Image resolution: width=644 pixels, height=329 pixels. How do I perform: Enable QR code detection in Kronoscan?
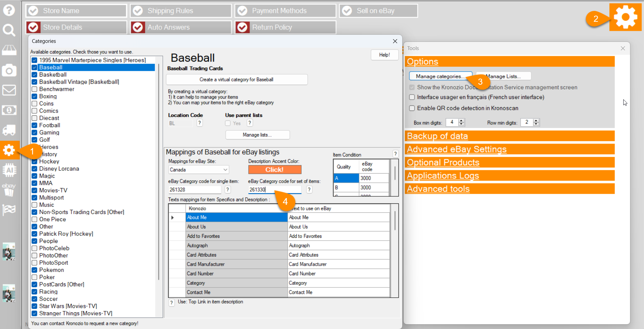coord(412,108)
